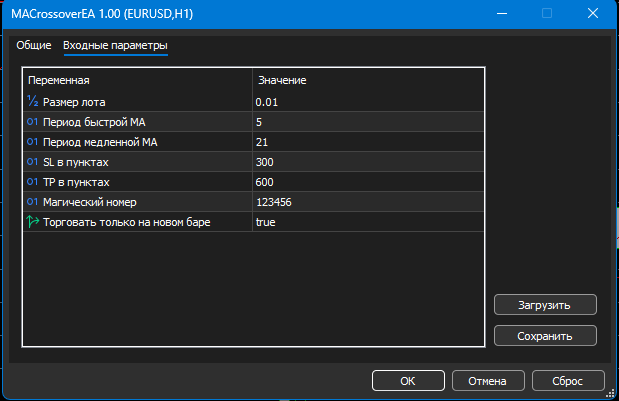Close the MACrossoverEA dialog window

pos(593,13)
